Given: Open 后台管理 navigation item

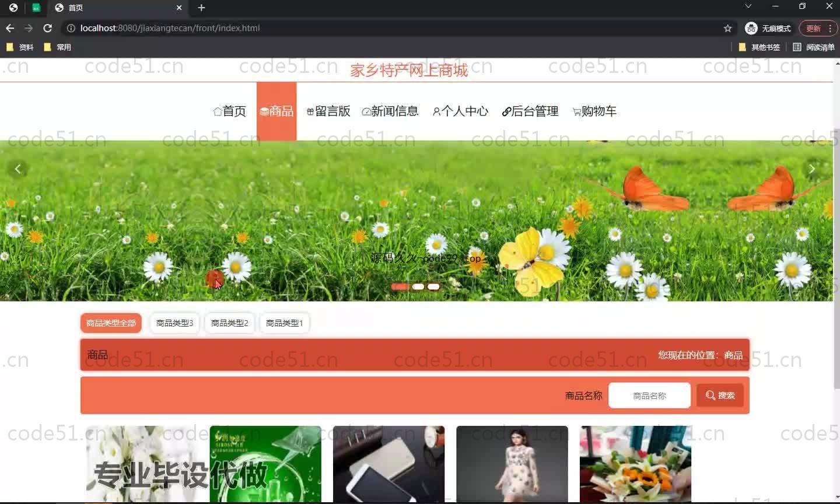Looking at the screenshot, I should [530, 111].
